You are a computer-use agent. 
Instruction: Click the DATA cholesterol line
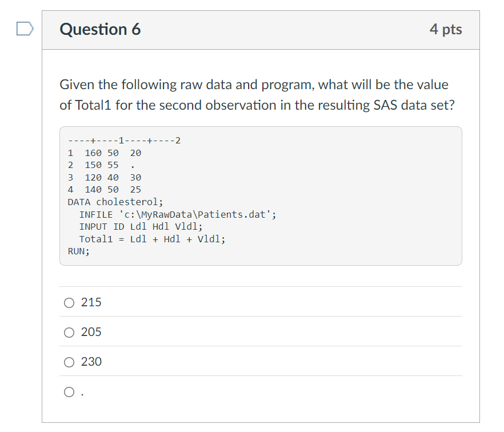[114, 202]
